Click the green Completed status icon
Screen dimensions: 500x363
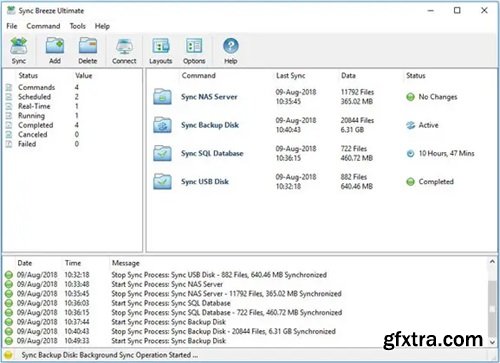[x=410, y=182]
